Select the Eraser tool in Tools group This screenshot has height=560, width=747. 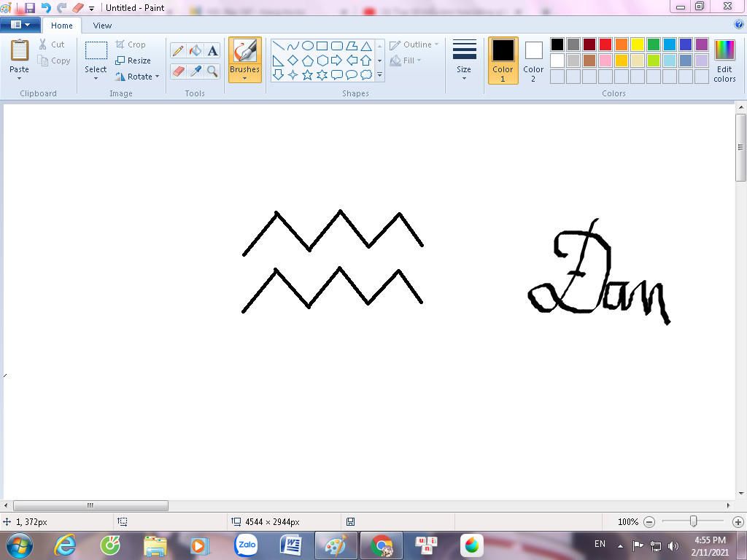pyautogui.click(x=178, y=71)
